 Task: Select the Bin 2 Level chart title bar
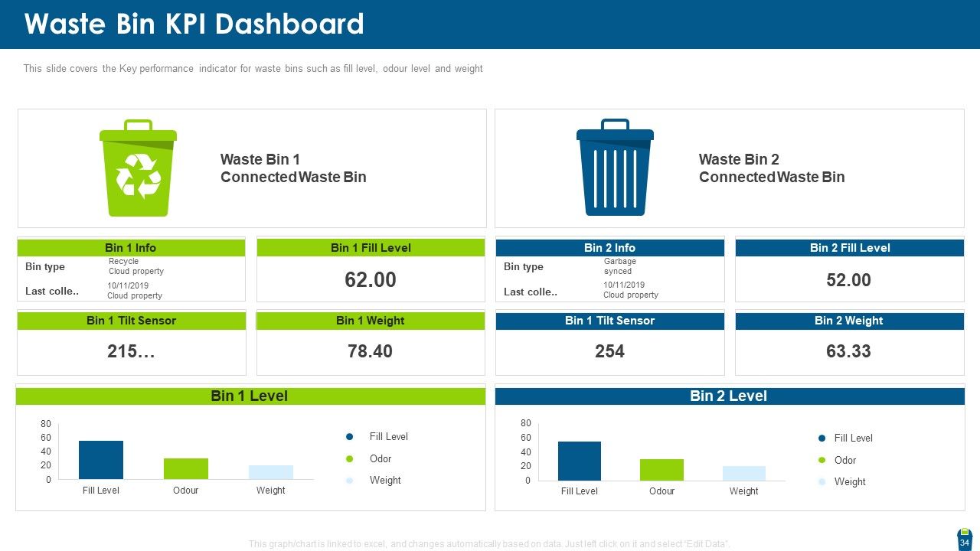tap(730, 396)
